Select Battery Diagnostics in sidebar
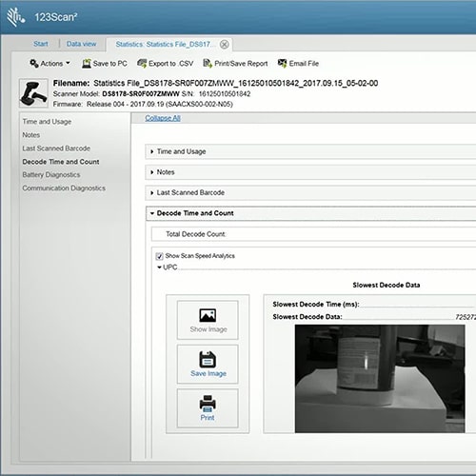 point(51,175)
